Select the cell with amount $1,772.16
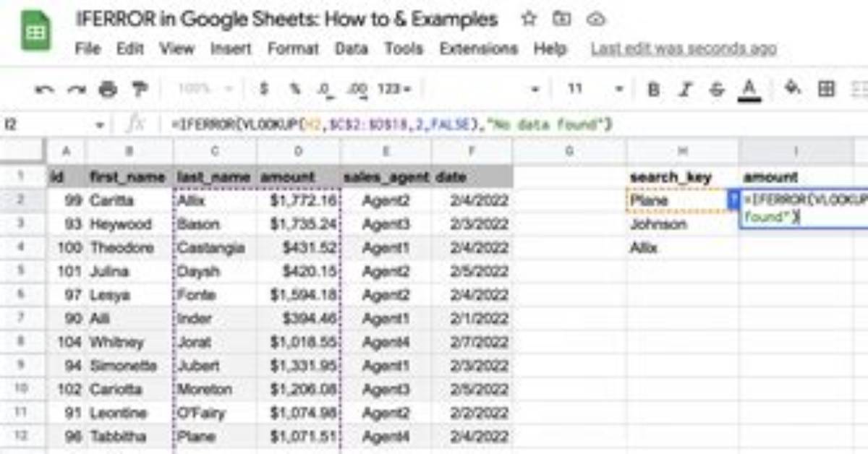 click(299, 200)
